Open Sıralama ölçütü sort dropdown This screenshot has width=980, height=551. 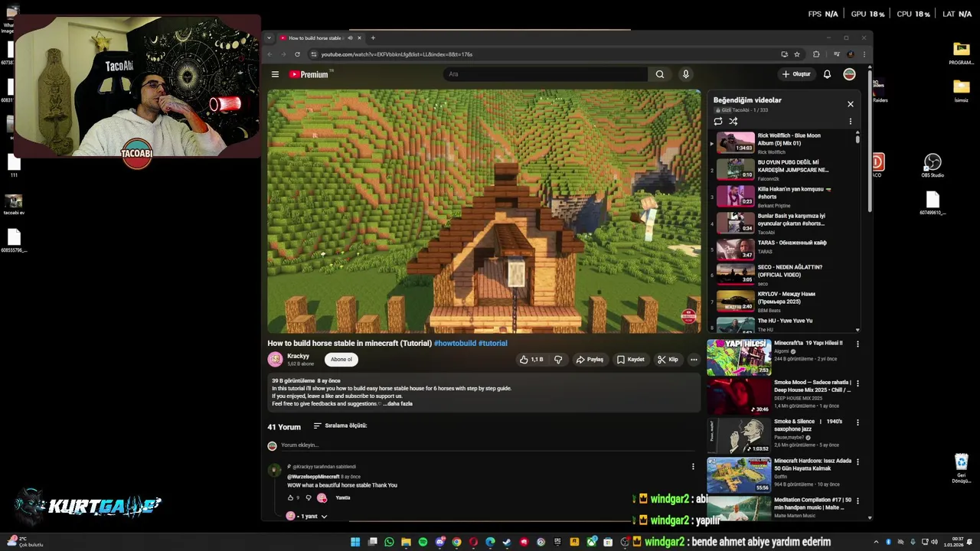point(340,425)
